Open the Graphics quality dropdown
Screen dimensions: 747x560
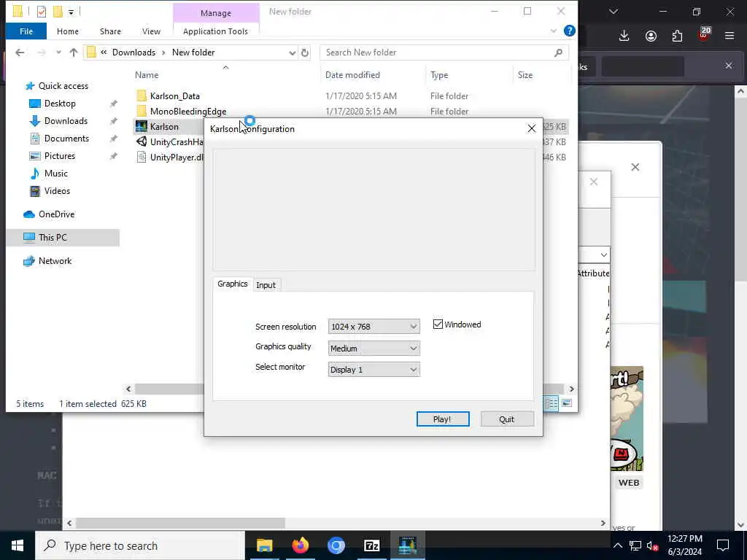point(373,348)
